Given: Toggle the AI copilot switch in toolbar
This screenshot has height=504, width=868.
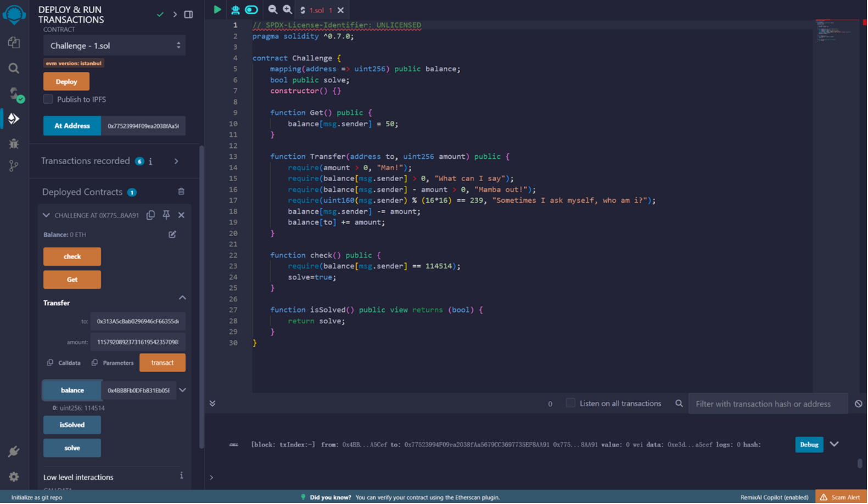Looking at the screenshot, I should 251,10.
